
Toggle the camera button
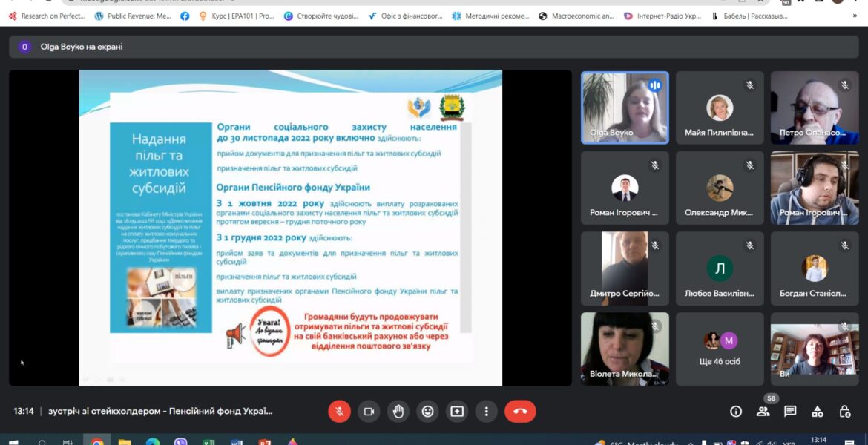tap(369, 411)
